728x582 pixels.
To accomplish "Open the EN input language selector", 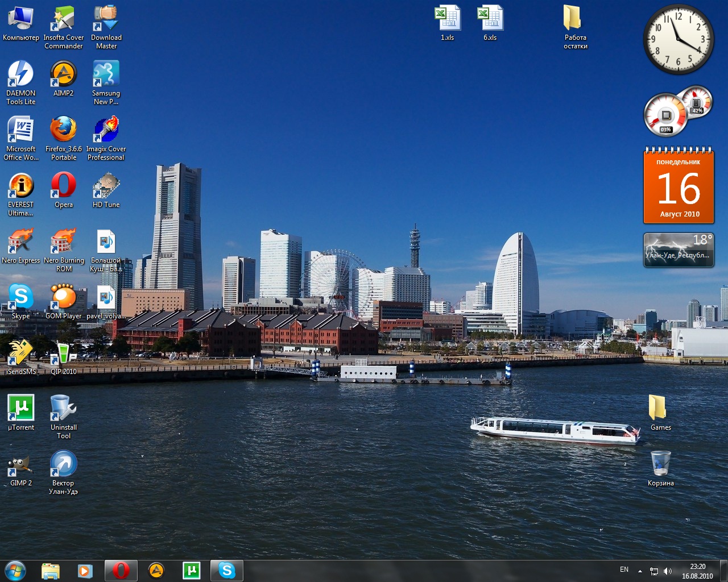I will click(x=624, y=569).
